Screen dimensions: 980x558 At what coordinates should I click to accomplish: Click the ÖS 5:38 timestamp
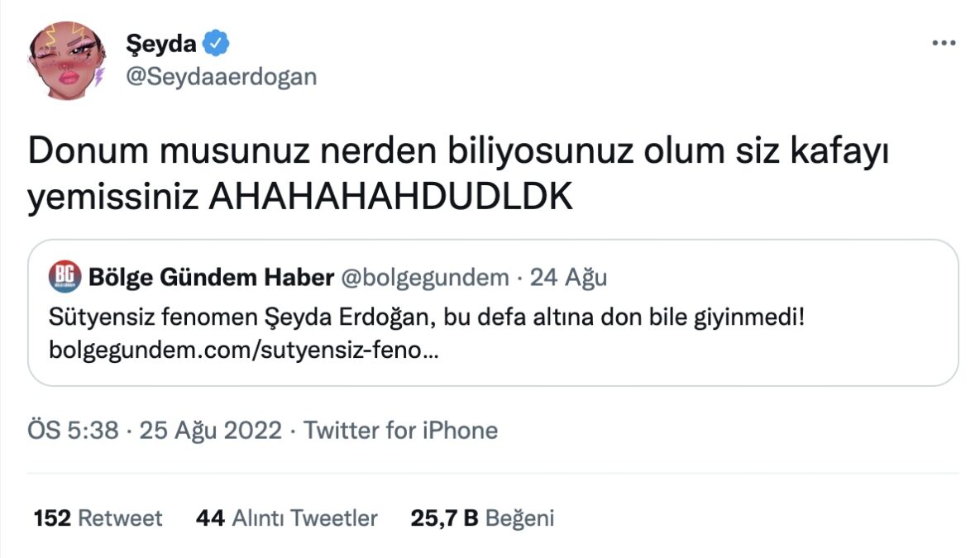click(69, 430)
